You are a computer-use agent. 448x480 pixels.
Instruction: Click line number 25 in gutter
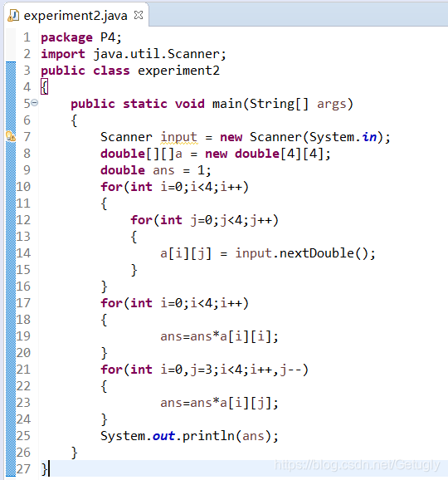pyautogui.click(x=23, y=436)
